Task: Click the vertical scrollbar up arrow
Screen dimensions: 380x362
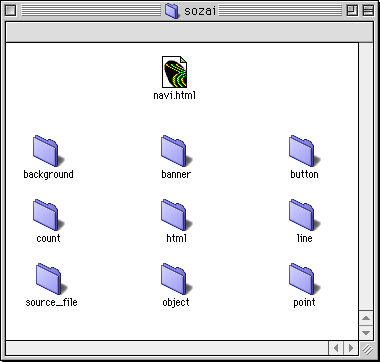Action: point(366,318)
